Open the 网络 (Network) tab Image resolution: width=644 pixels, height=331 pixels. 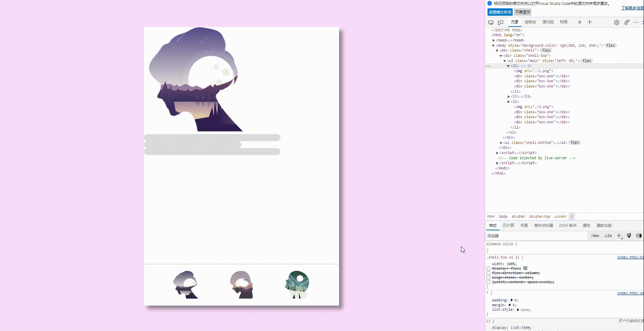point(563,22)
